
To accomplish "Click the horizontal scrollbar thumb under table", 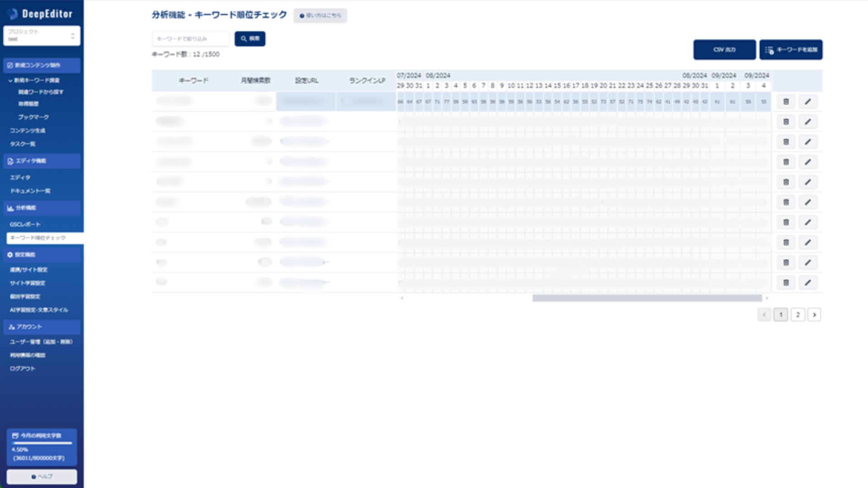I will (x=647, y=298).
